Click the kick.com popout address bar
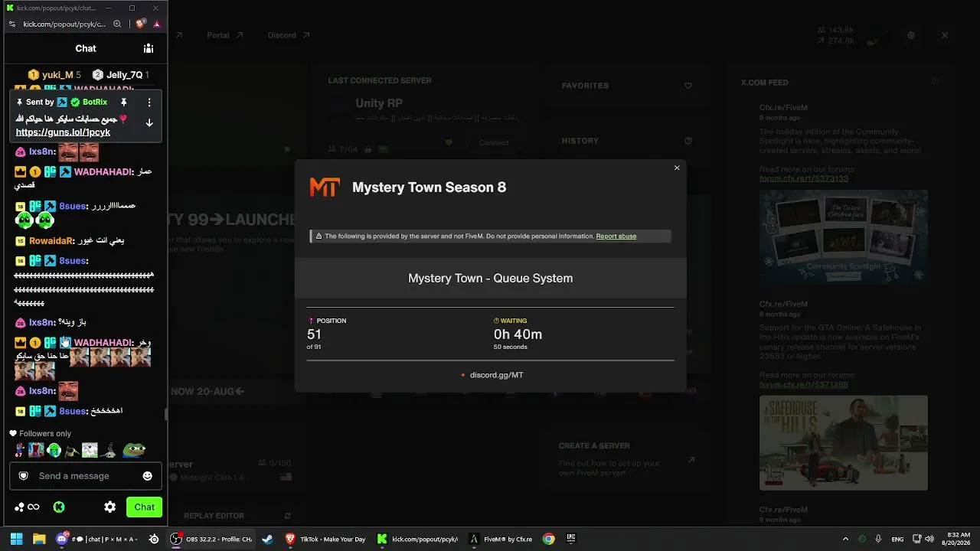The width and height of the screenshot is (980, 551). (64, 24)
